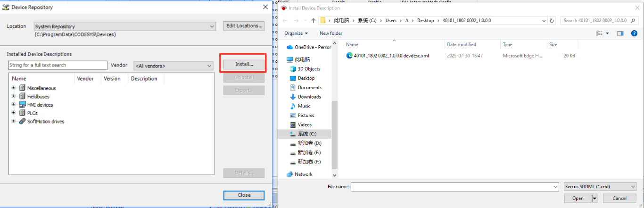This screenshot has height=208, width=644.
Task: Open the Vendor dropdown list
Action: click(210, 66)
